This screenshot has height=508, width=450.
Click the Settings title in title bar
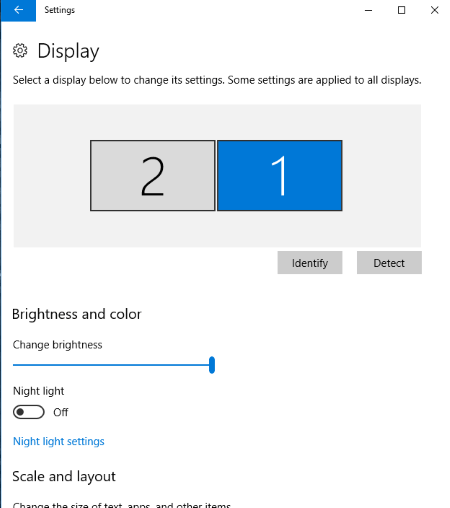coord(60,10)
